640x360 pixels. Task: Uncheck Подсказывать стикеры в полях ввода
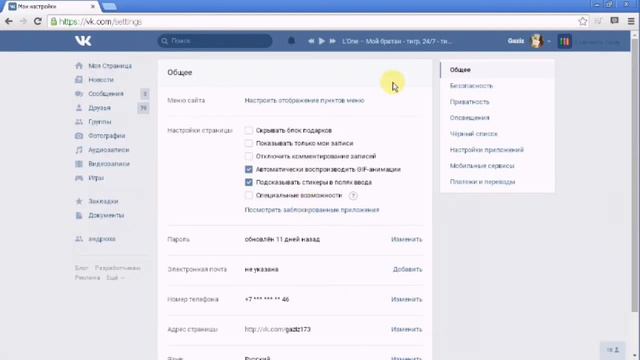click(249, 182)
